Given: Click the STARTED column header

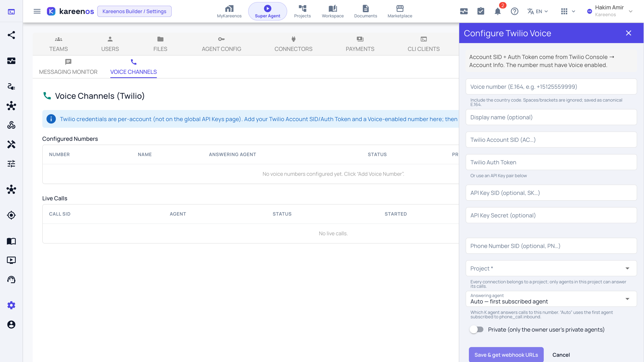Looking at the screenshot, I should pos(396,214).
